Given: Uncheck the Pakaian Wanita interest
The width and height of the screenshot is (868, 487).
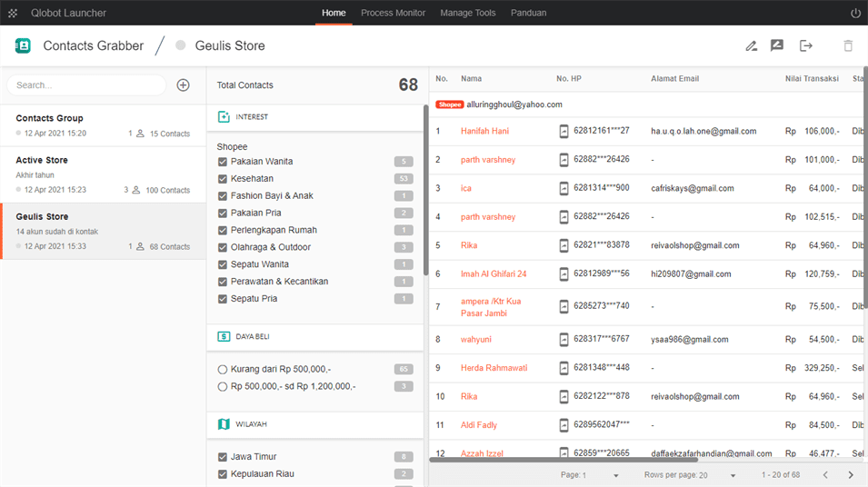Looking at the screenshot, I should point(223,162).
